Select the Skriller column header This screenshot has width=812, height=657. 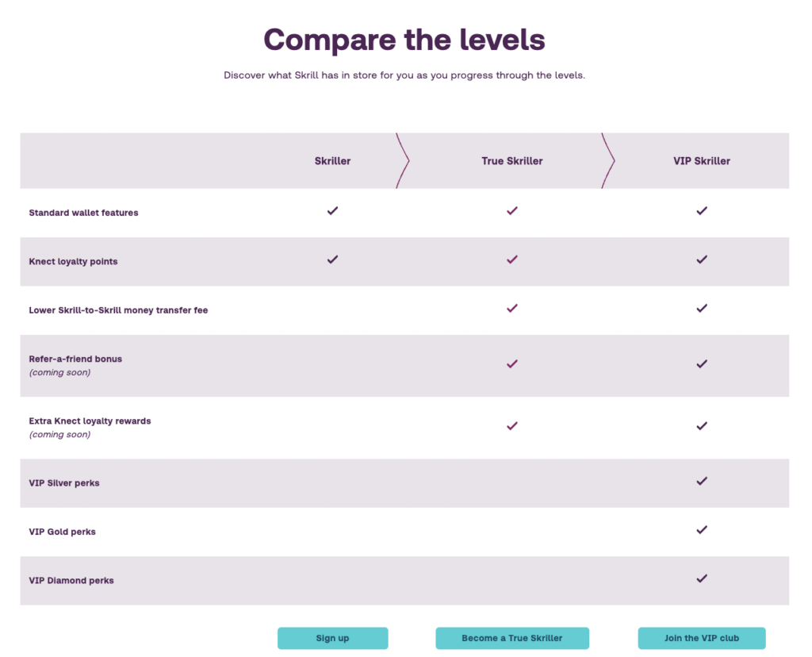coord(332,161)
